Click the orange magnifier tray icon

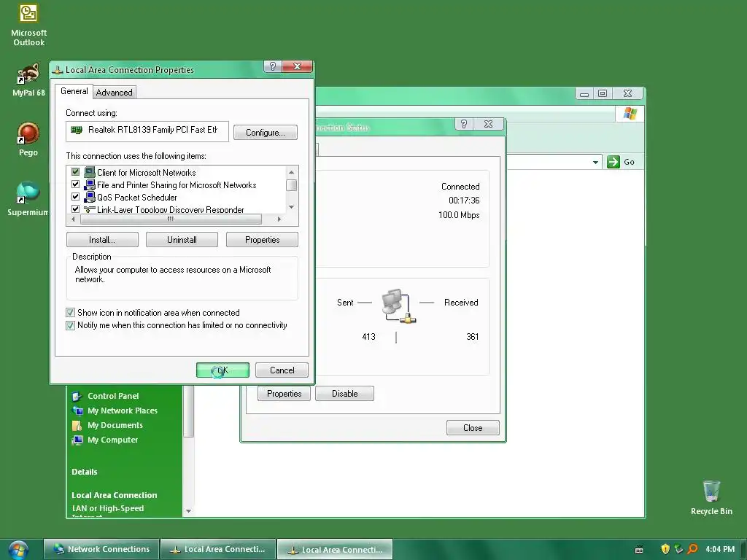(x=693, y=549)
